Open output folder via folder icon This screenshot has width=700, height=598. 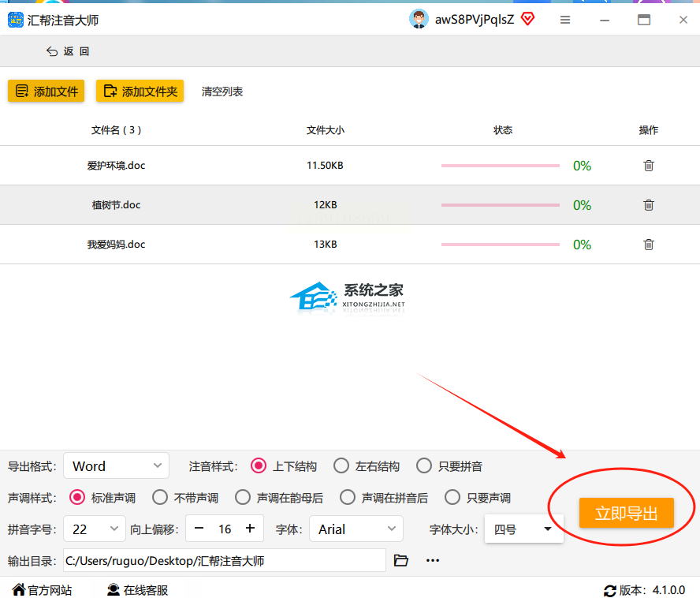pyautogui.click(x=401, y=560)
